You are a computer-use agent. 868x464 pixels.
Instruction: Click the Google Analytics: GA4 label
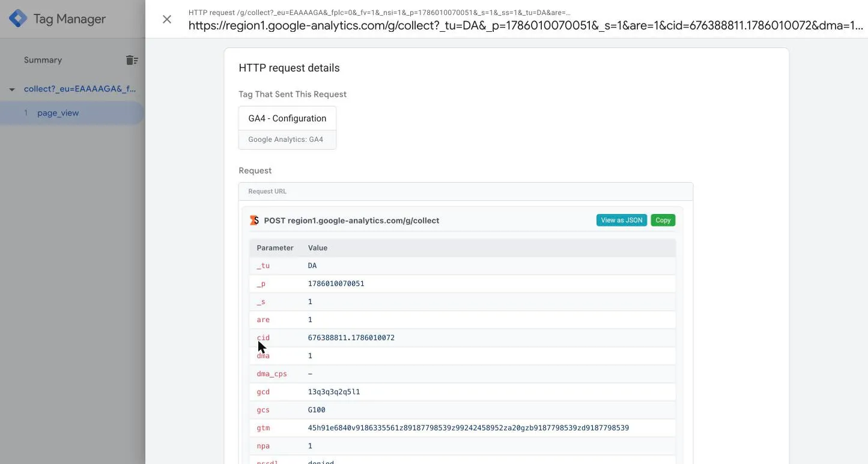pos(285,139)
